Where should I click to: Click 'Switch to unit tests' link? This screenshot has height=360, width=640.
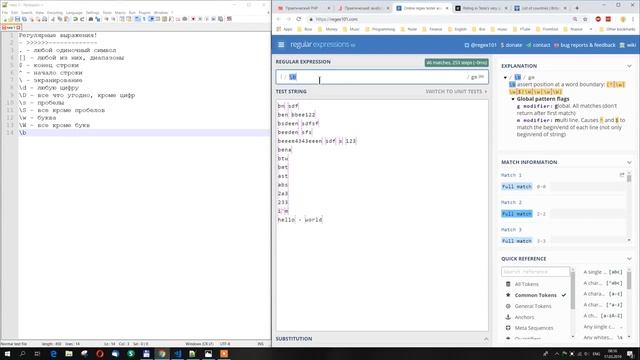point(456,91)
